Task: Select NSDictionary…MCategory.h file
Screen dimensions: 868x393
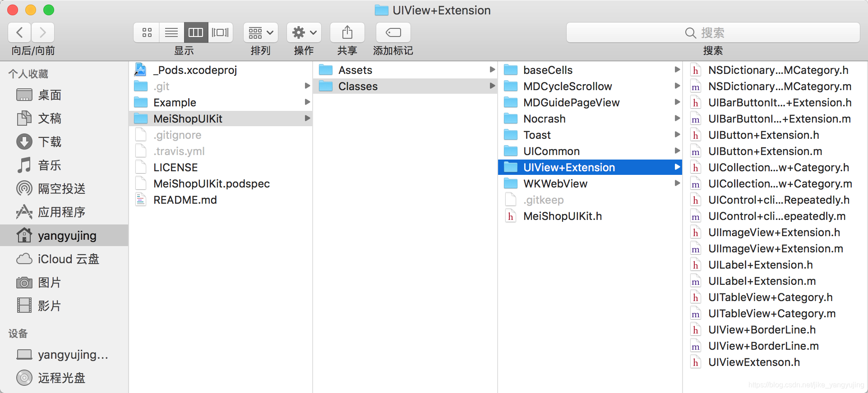Action: 775,70
